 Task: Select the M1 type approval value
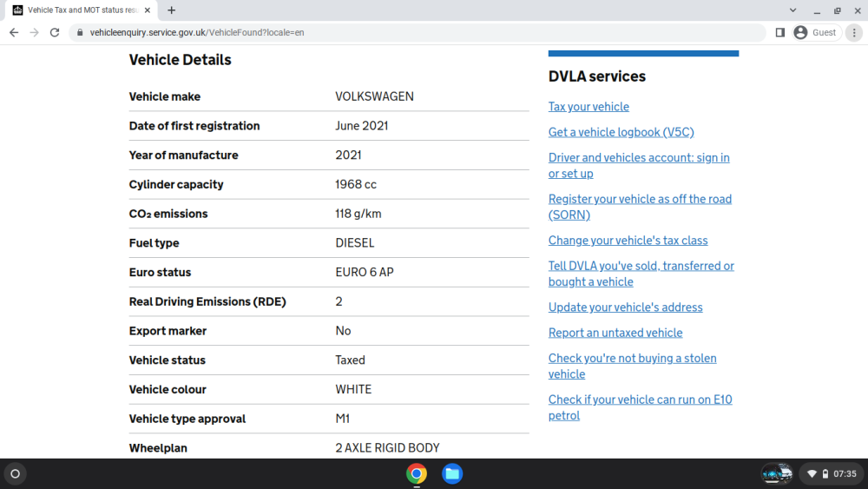pos(343,419)
